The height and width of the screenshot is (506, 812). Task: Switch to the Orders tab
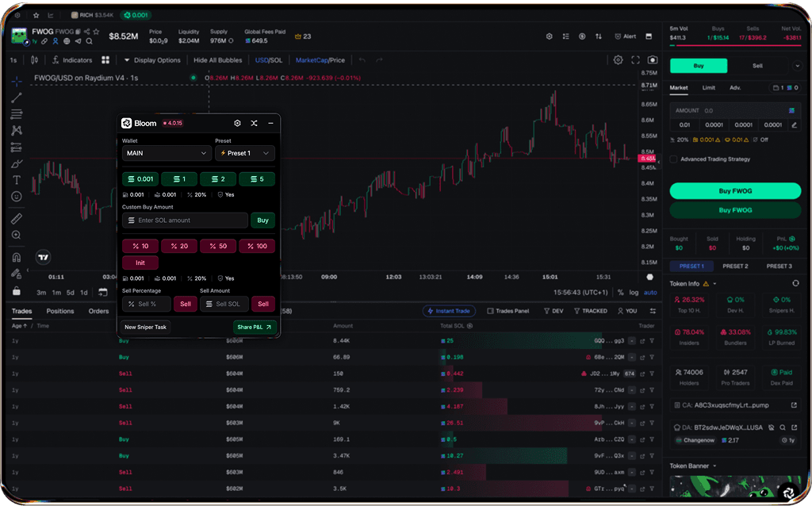click(x=98, y=311)
